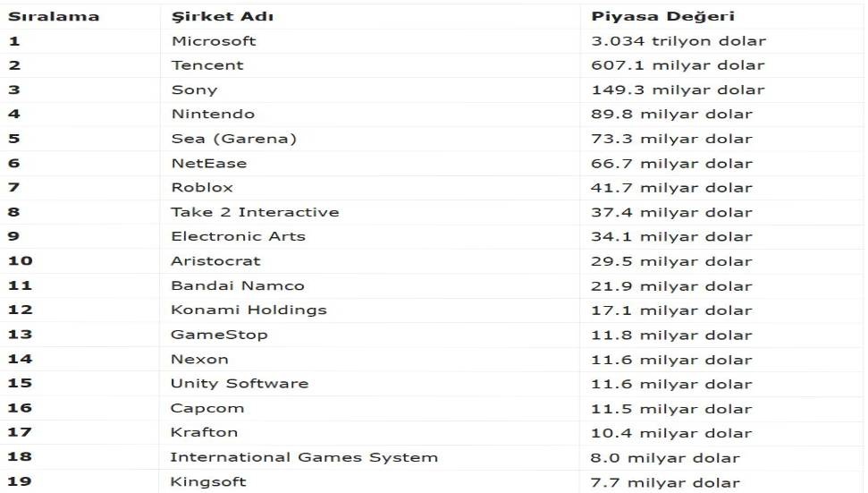Screen dimensions: 868x493
Task: Click the Sıralama column header
Action: click(x=54, y=17)
